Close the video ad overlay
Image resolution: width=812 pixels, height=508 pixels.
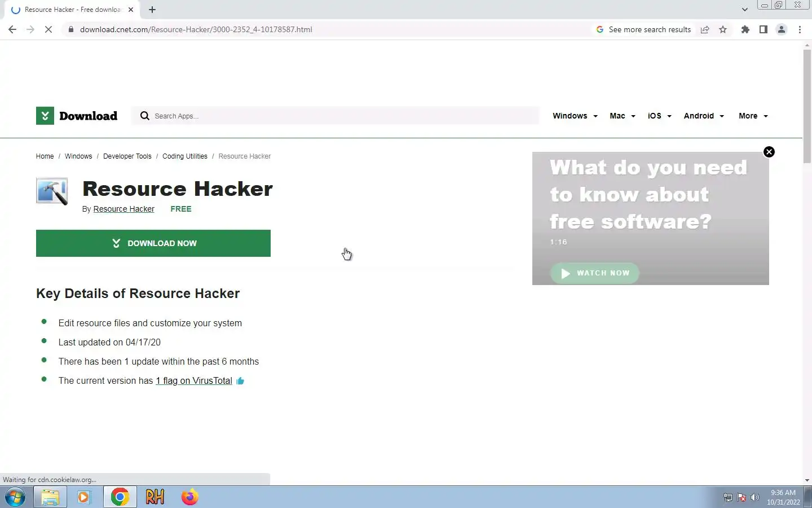pyautogui.click(x=769, y=152)
